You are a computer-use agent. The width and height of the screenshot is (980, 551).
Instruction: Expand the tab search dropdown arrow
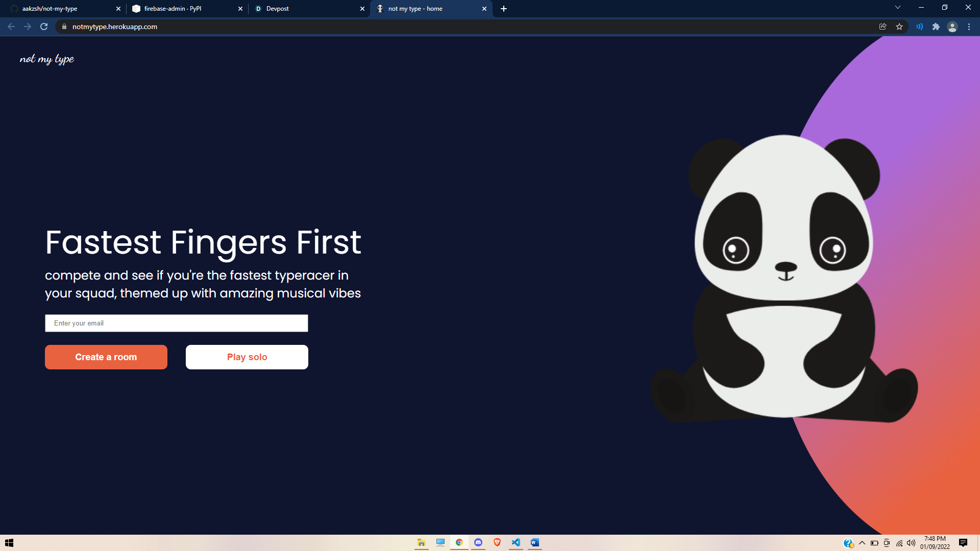pos(897,8)
